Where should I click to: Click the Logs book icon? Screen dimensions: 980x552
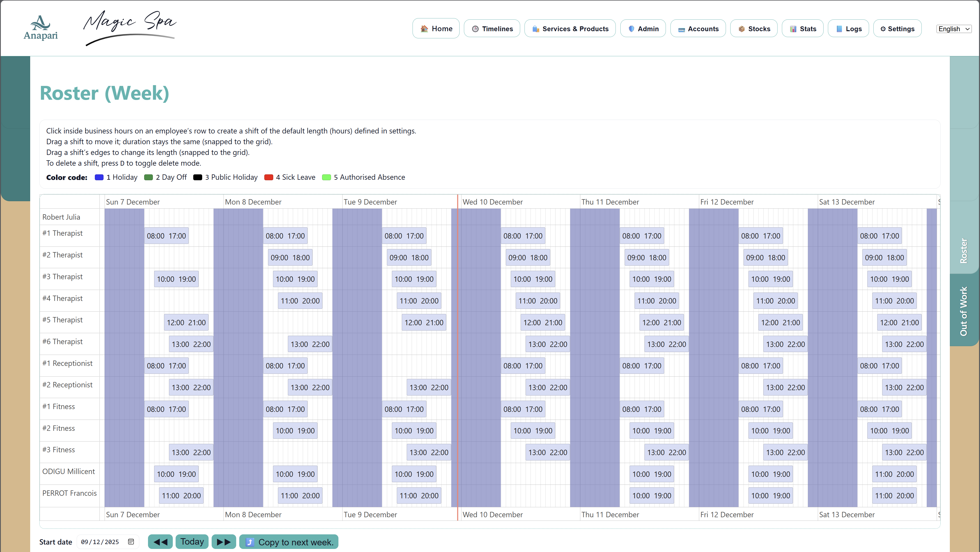839,29
